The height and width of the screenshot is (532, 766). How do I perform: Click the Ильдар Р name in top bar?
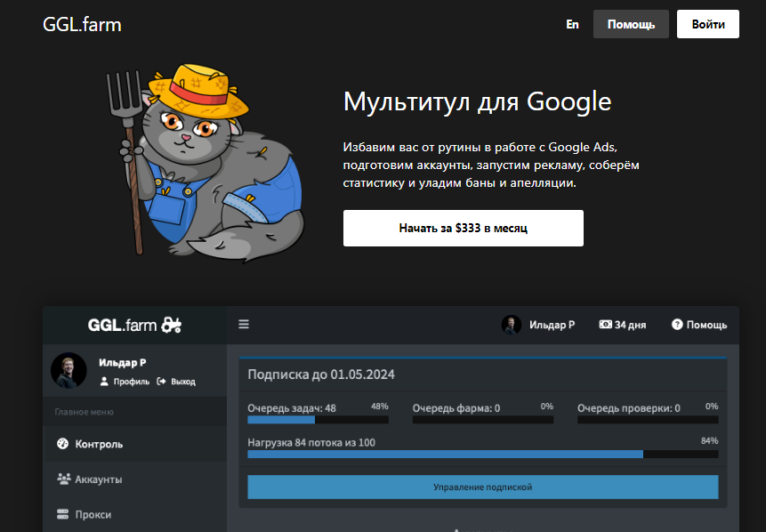(552, 325)
